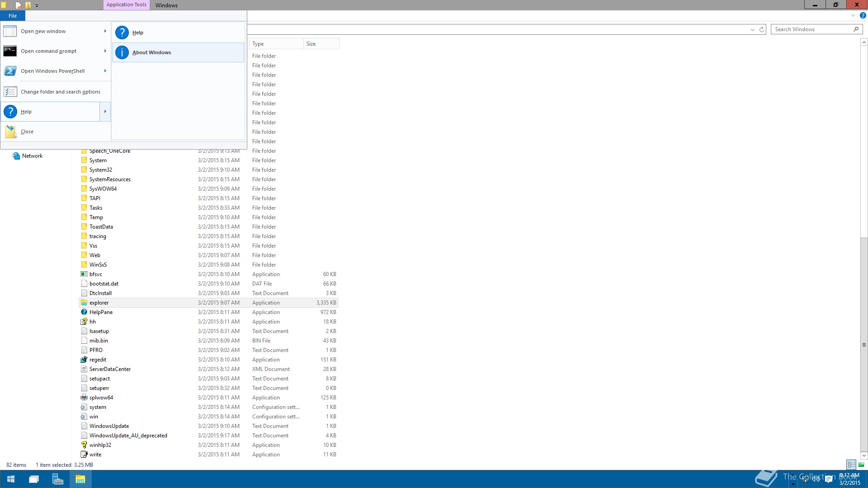The width and height of the screenshot is (868, 488).
Task: Click the Properties quick access toolbar icon
Action: tap(19, 5)
